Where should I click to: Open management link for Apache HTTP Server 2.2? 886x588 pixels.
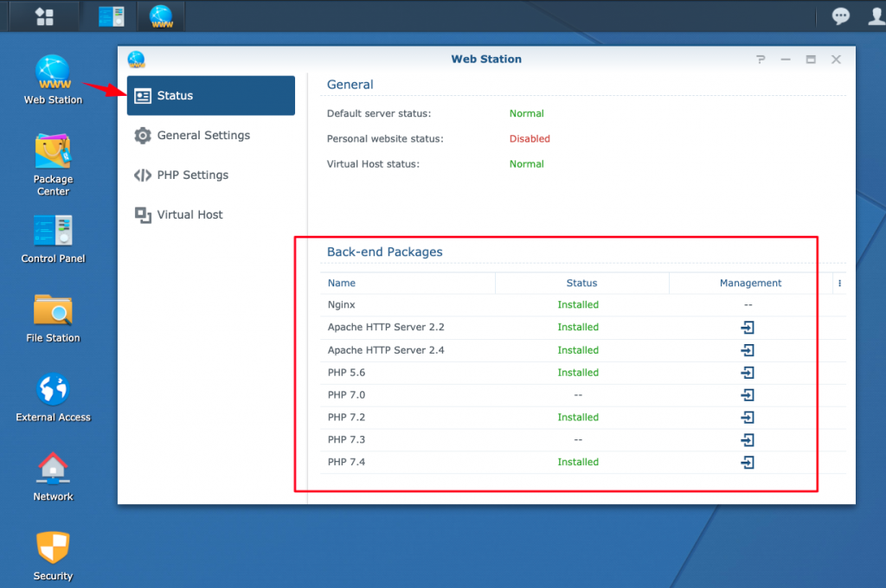coord(748,328)
